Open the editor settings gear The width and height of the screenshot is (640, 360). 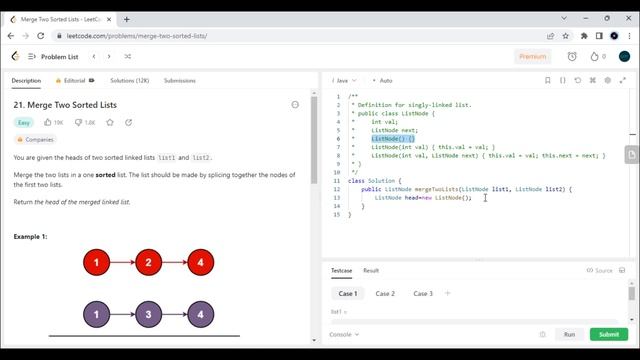[608, 80]
